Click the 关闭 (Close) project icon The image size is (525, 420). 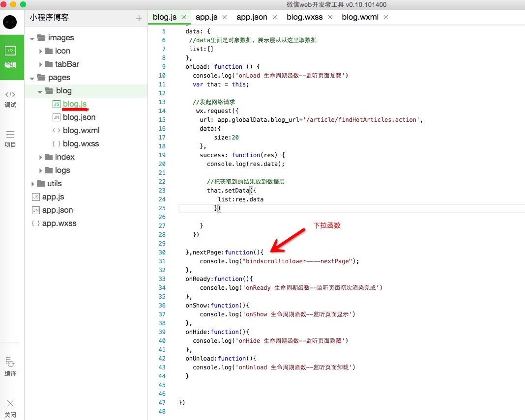coord(10,408)
